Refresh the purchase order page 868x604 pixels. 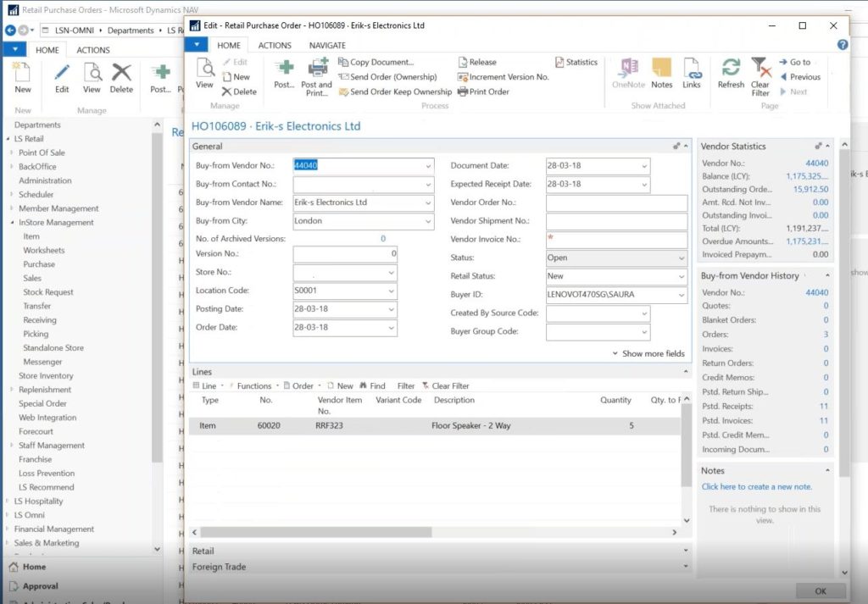730,75
